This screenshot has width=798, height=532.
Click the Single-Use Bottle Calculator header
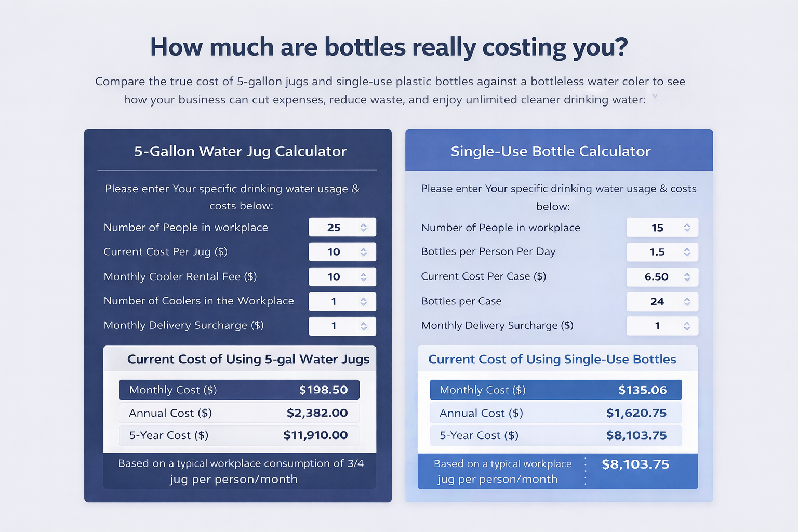click(x=551, y=151)
